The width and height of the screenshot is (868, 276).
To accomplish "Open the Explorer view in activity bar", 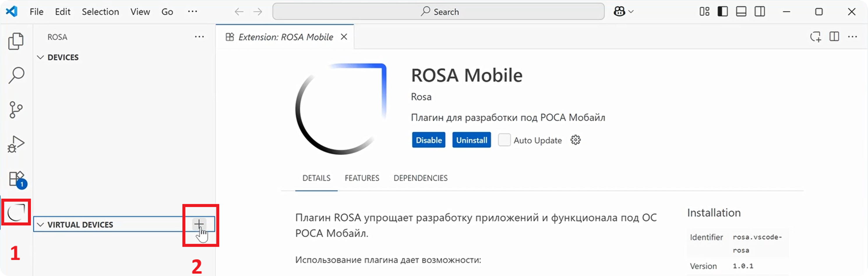I will (x=16, y=41).
